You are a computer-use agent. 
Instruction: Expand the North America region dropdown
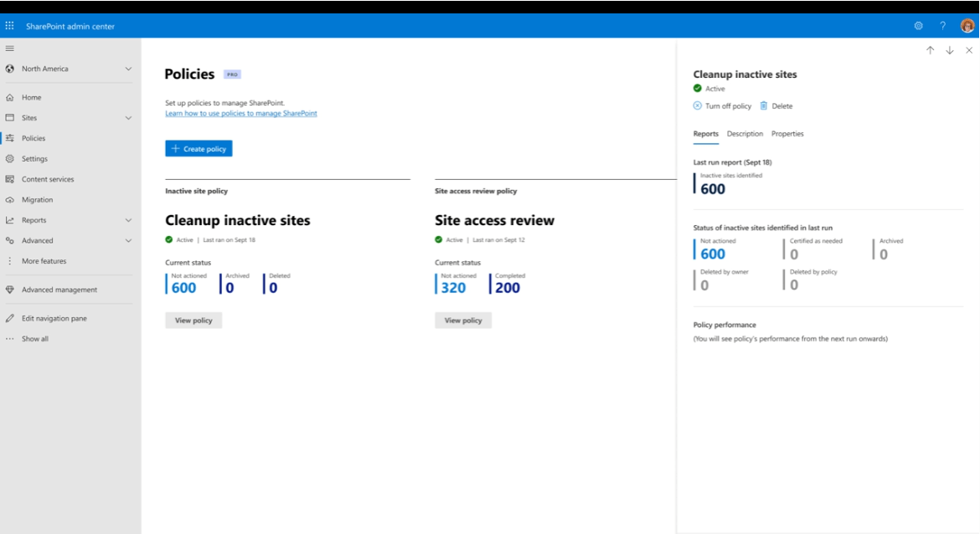click(x=128, y=69)
